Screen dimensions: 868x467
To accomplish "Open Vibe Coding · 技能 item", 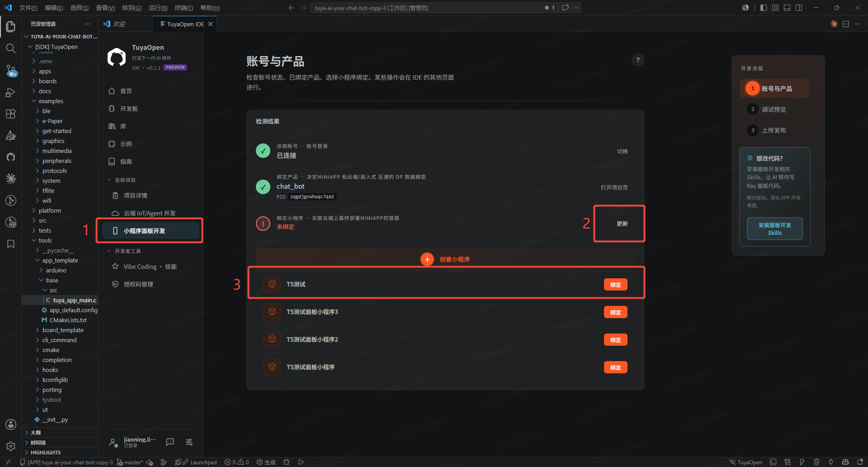I will [151, 267].
